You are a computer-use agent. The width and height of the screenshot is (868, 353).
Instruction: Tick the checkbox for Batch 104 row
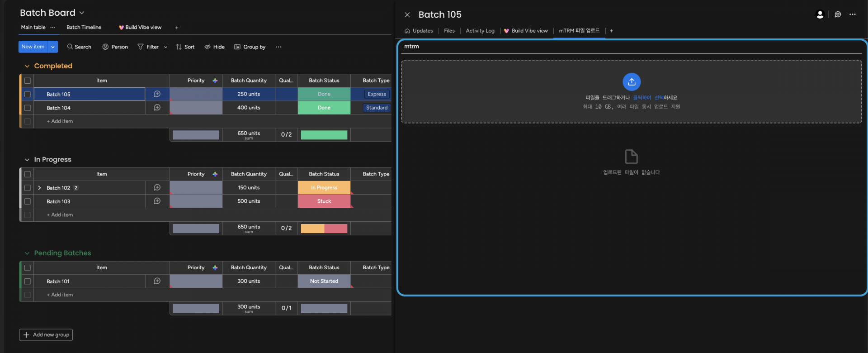(x=28, y=108)
